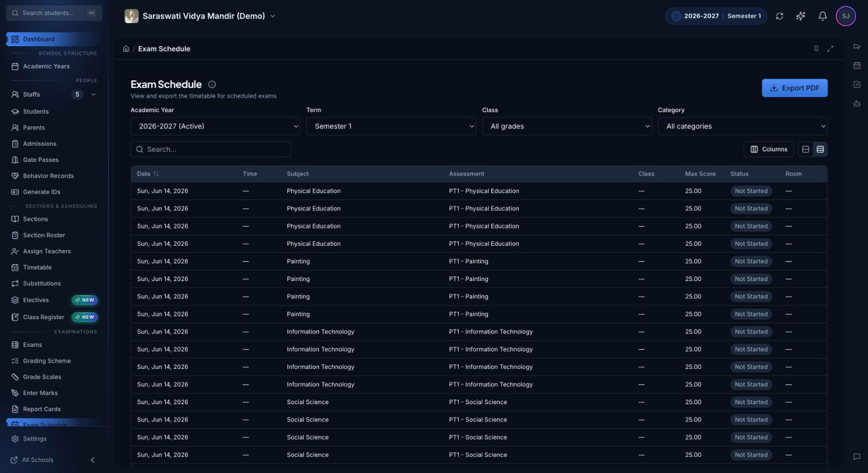Switch to comfortable row density view

pos(806,149)
